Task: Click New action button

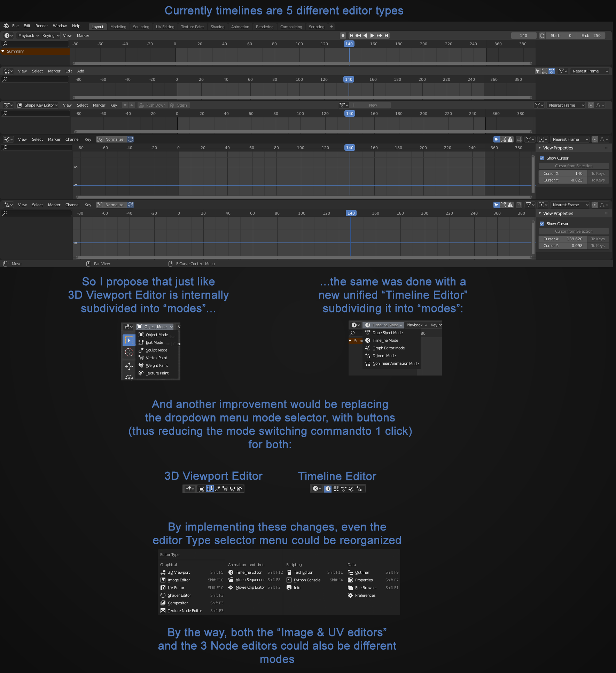Action: [x=370, y=105]
